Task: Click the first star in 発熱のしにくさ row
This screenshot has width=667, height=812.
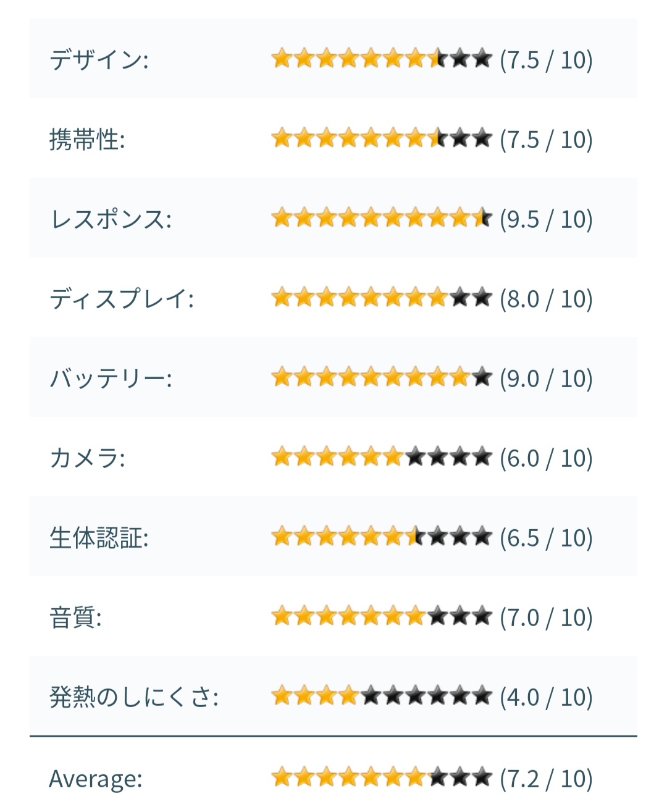Action: (282, 697)
